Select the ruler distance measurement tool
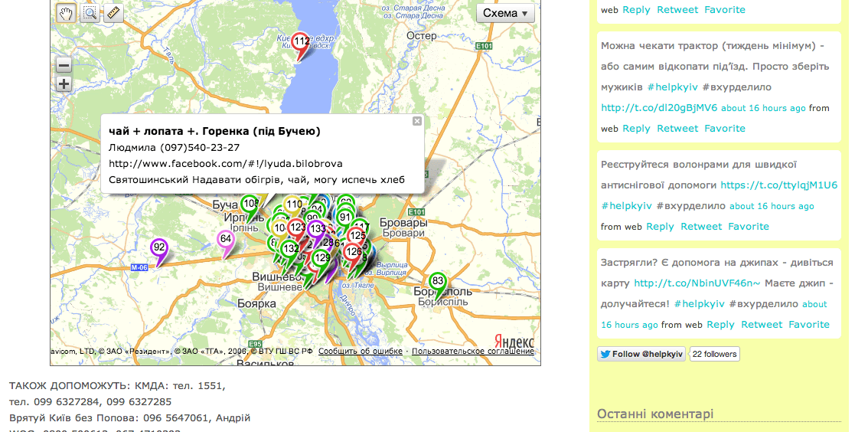The height and width of the screenshot is (432, 868). click(113, 13)
